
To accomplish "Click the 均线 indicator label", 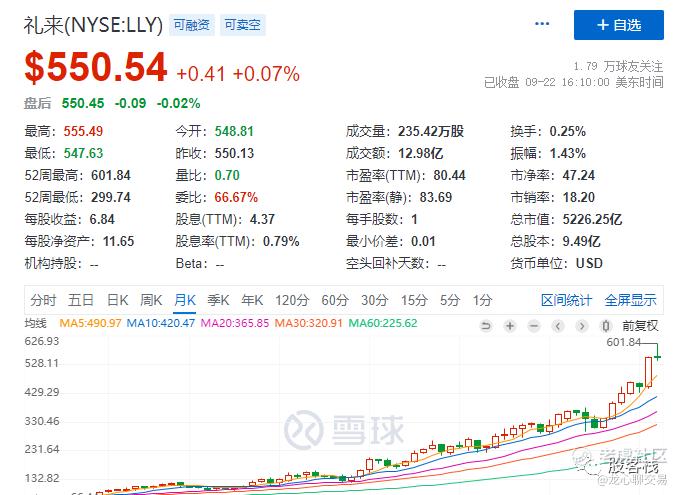I will pos(35,323).
